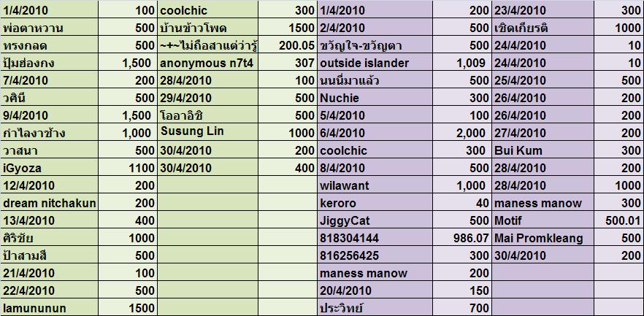Select the 'Motif' name cell
Screen dimensions: 644x316
click(543, 220)
